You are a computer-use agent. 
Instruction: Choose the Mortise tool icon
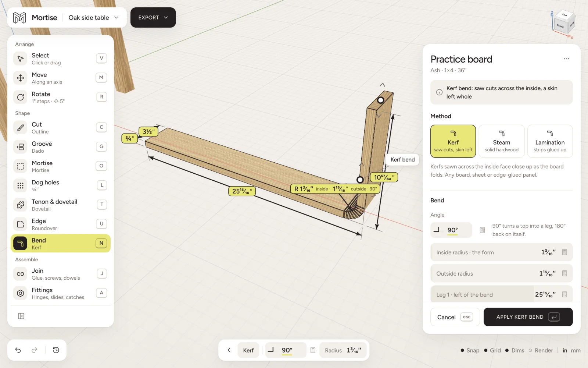[x=21, y=166]
